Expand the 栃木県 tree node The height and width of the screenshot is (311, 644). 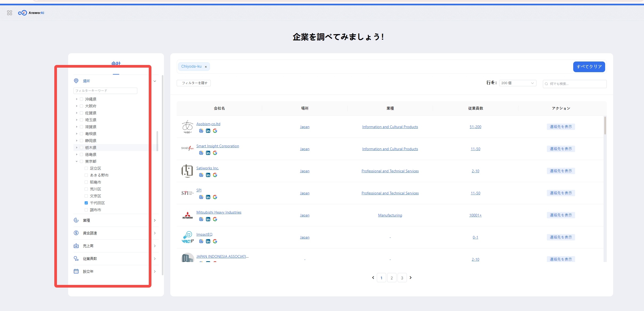[77, 148]
